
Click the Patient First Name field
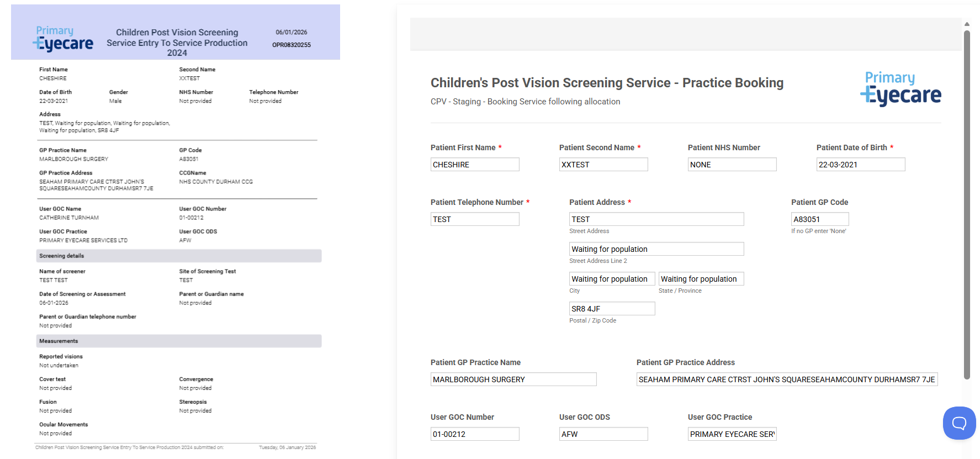pyautogui.click(x=474, y=165)
